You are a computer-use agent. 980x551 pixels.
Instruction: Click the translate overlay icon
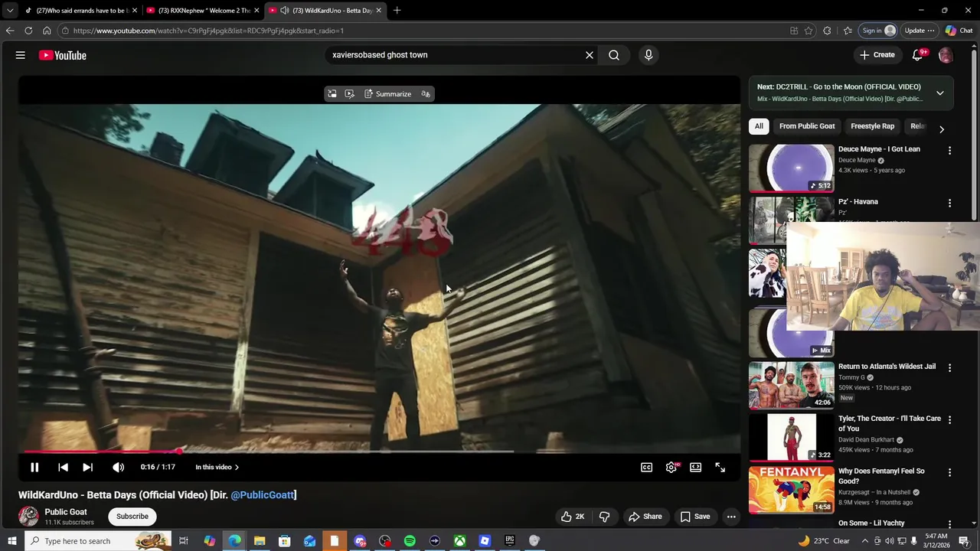pyautogui.click(x=426, y=94)
